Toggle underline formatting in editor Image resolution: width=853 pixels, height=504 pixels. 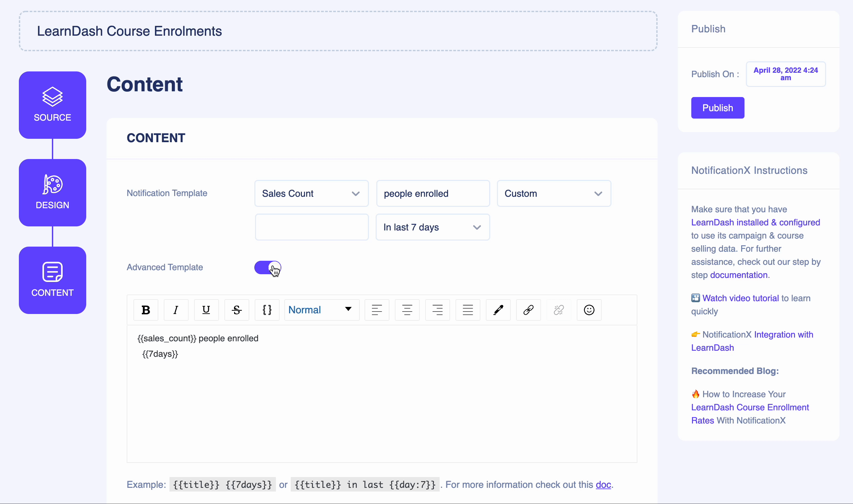tap(206, 310)
